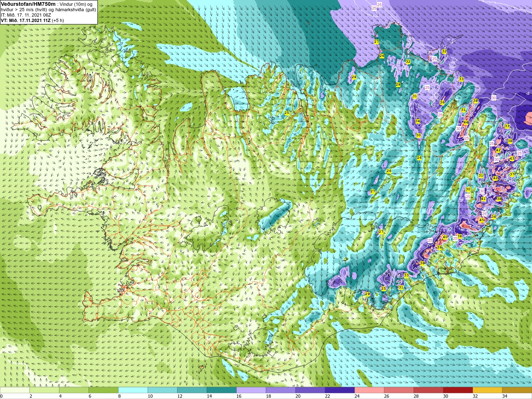This screenshot has width=532, height=399.
Task: Click the yellow gust label 45
Action: (481, 220)
